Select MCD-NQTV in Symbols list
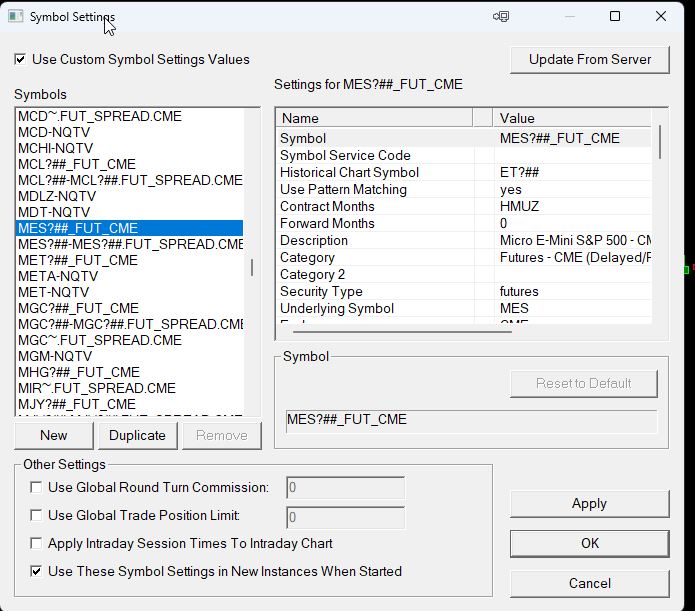The image size is (695, 611). [129, 132]
